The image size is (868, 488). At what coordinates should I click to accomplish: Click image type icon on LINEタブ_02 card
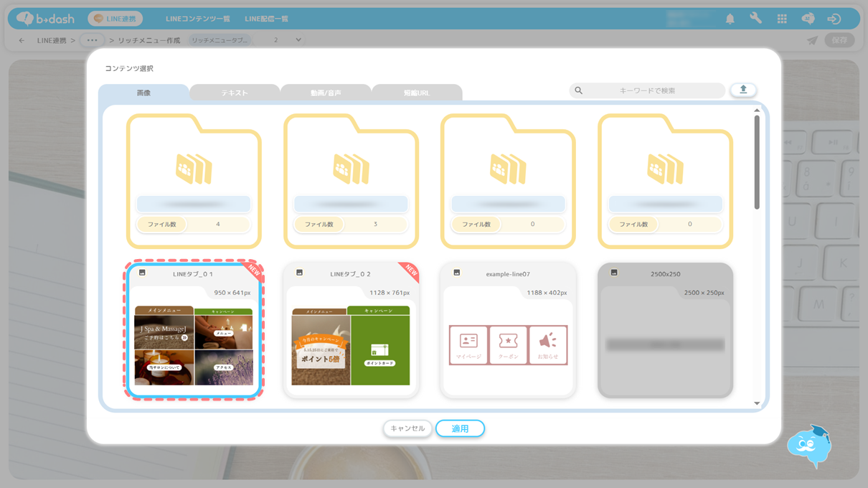tap(299, 273)
